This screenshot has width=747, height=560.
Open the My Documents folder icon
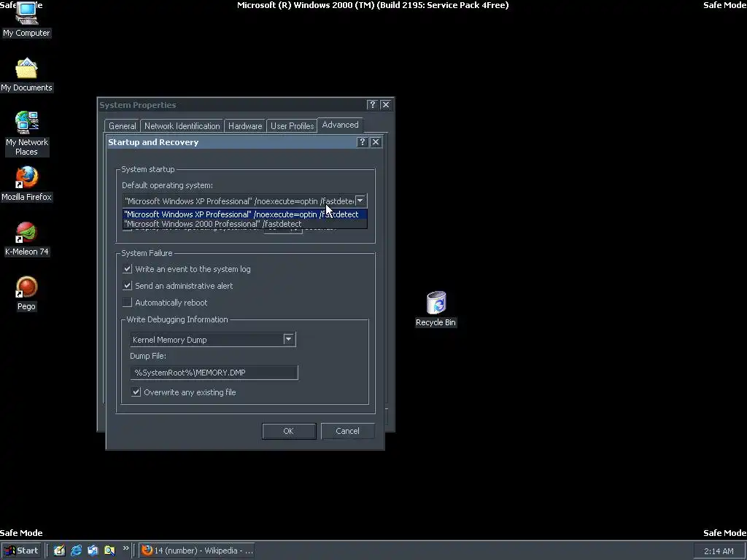(x=26, y=75)
